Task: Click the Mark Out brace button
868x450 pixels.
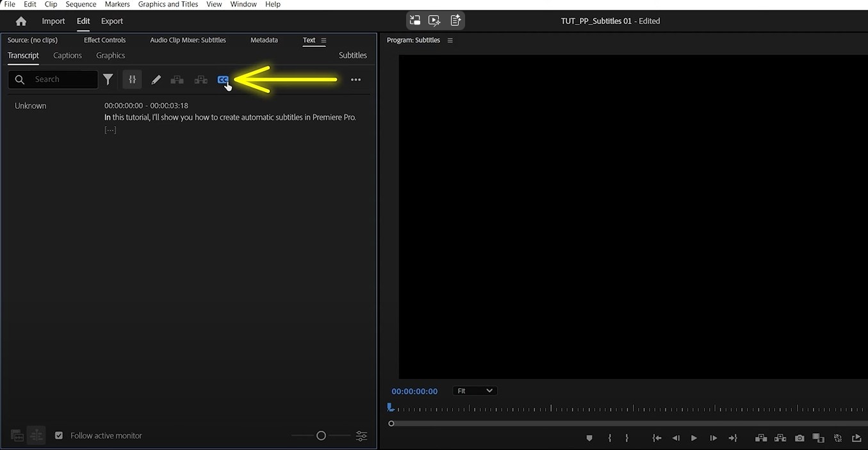Action: pos(626,438)
